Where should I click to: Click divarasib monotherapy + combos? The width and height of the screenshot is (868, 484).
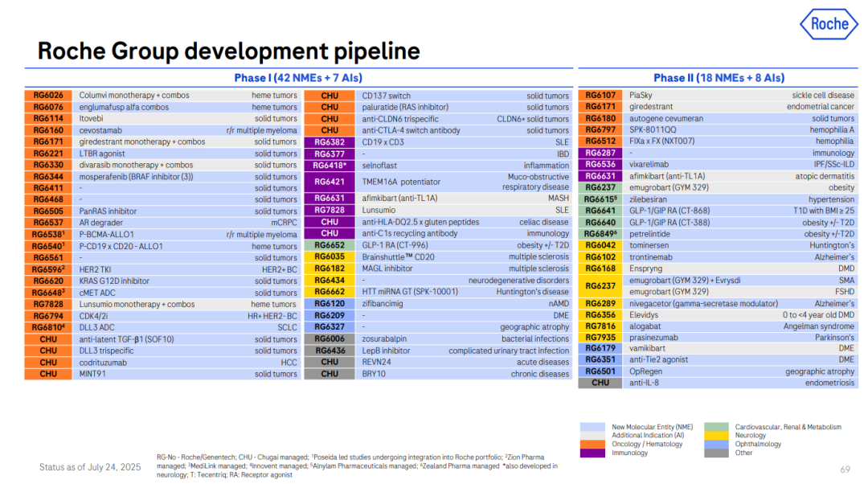[136, 165]
